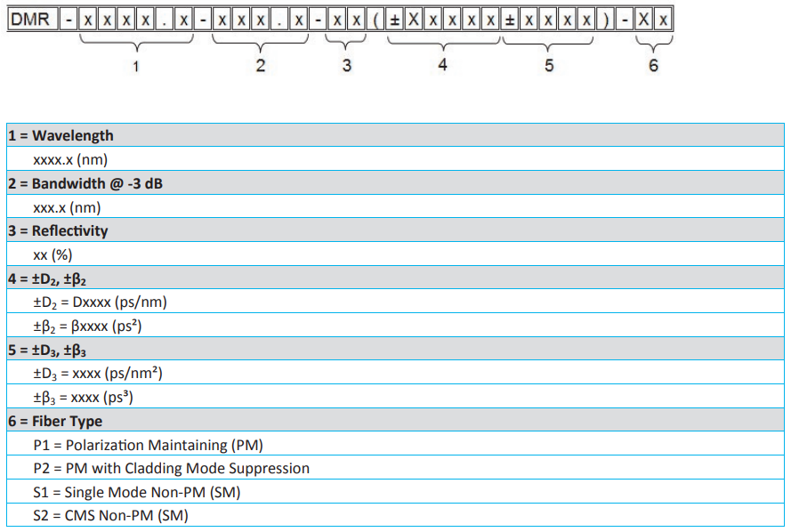The height and width of the screenshot is (532, 791).
Task: Click the number 3 label under the bracket
Action: [x=346, y=66]
